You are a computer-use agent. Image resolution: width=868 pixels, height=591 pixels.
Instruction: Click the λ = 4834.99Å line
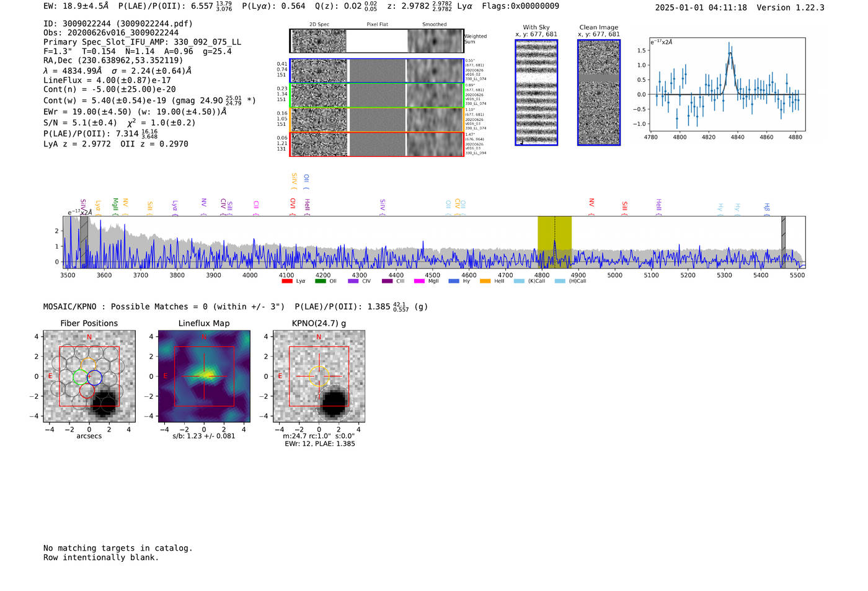click(x=118, y=71)
